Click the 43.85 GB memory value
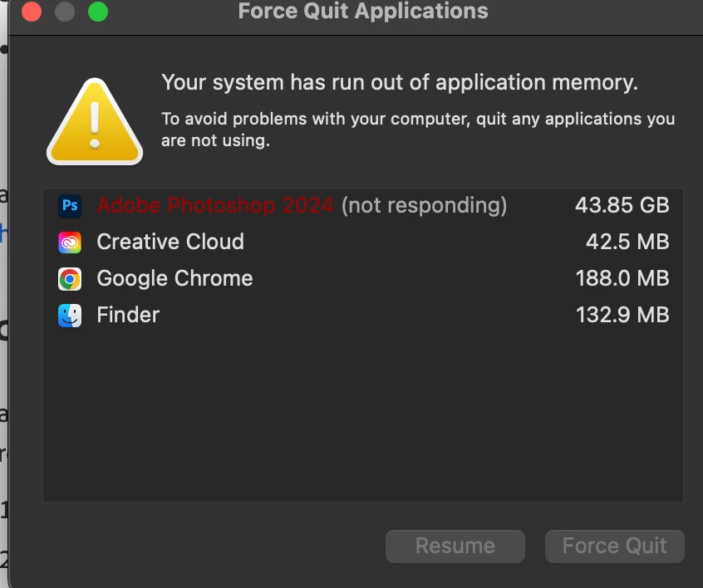 622,205
